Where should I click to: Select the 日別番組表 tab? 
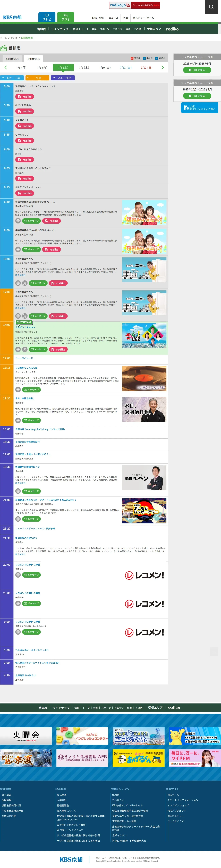33,59
